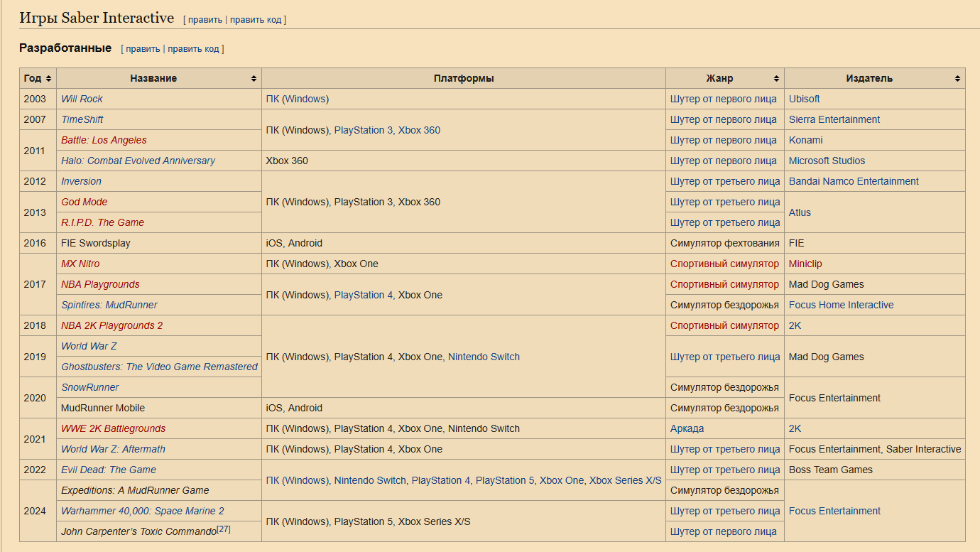The image size is (980, 552).
Task: Select text John Carpenter's Toxic Commando
Action: [138, 531]
